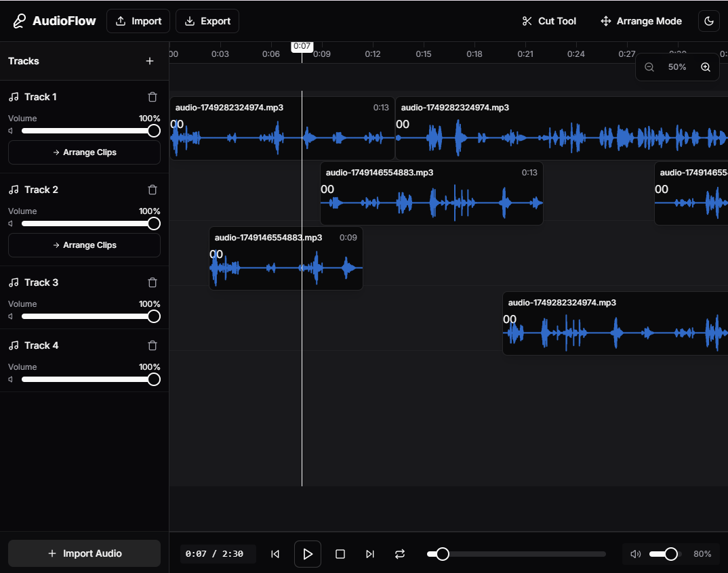Click the 0:18 mark on ruler

pos(474,54)
